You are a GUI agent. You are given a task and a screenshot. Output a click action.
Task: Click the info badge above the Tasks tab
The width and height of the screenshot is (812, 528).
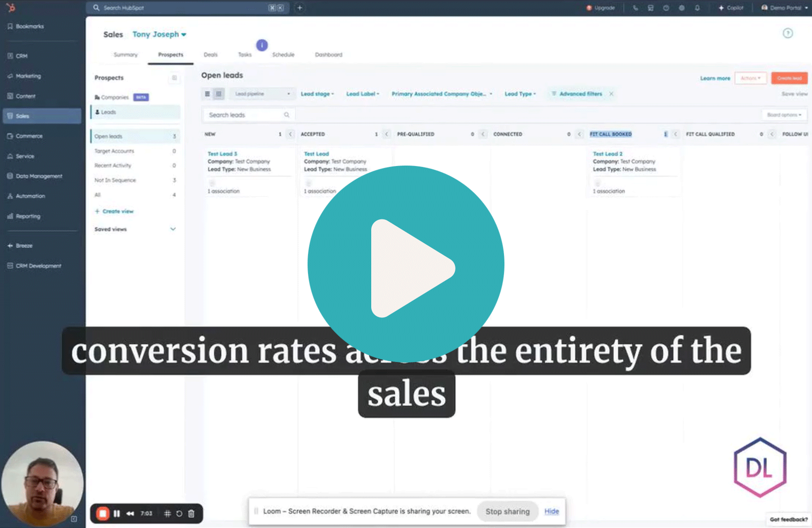coord(262,45)
